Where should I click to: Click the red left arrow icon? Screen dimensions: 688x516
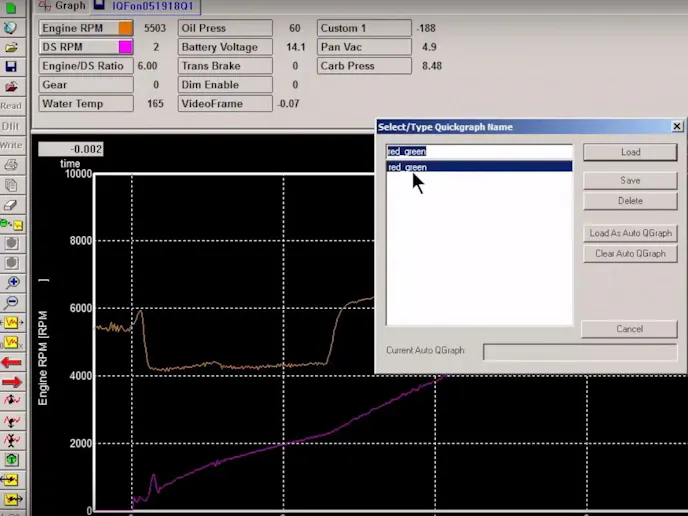point(12,361)
